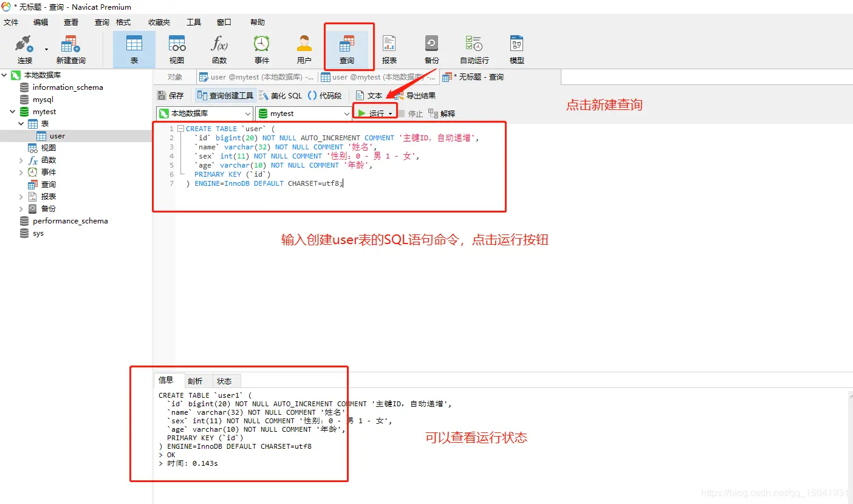Expand the 事件 tree node
The image size is (853, 504).
pyautogui.click(x=21, y=172)
